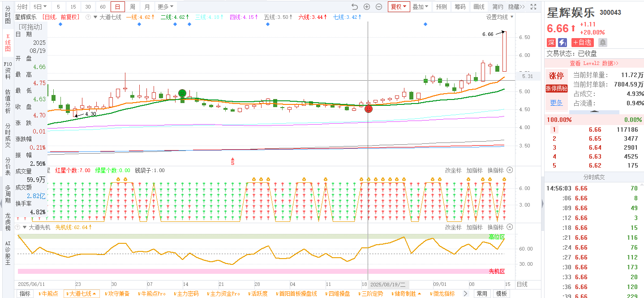Zoom in the K-line chart with plus icon
This screenshot has height=298, width=644.
click(367, 7)
